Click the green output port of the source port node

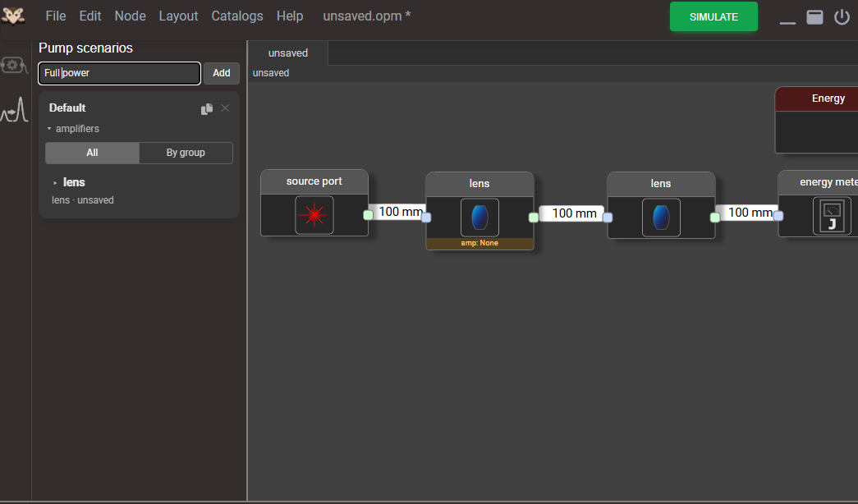[369, 215]
